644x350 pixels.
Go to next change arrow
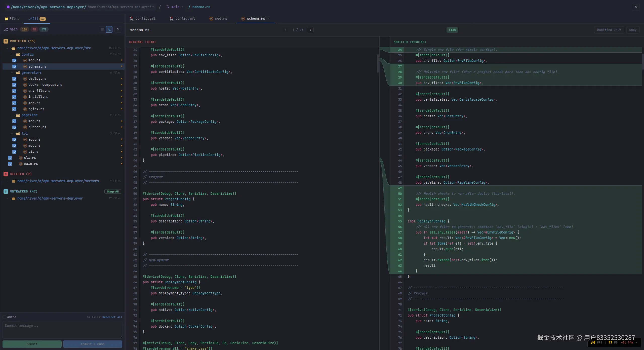click(310, 30)
